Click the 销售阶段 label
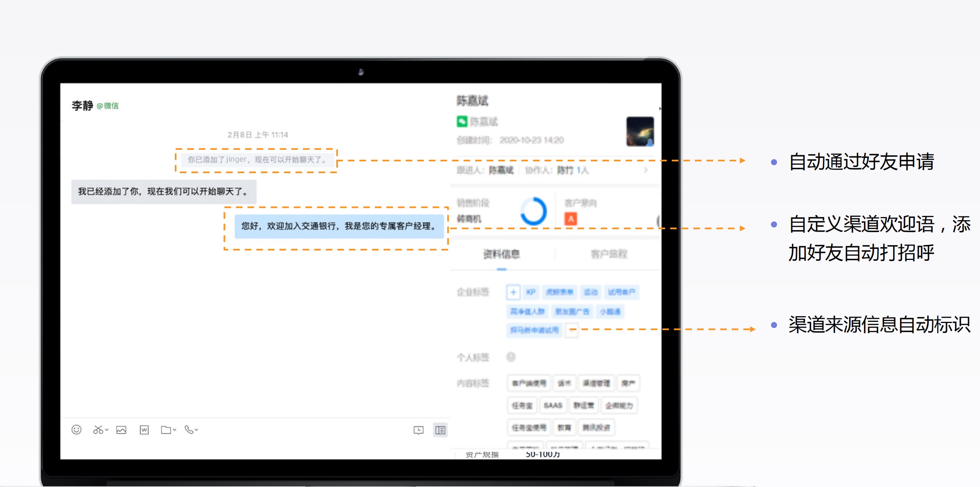 (x=473, y=203)
